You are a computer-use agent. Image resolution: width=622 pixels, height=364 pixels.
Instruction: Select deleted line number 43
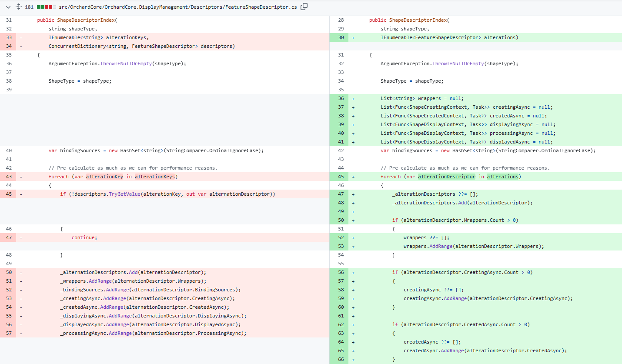(x=9, y=177)
